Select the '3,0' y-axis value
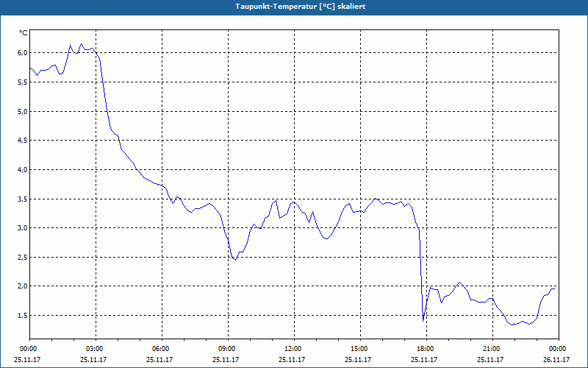588x368 pixels. (x=23, y=228)
